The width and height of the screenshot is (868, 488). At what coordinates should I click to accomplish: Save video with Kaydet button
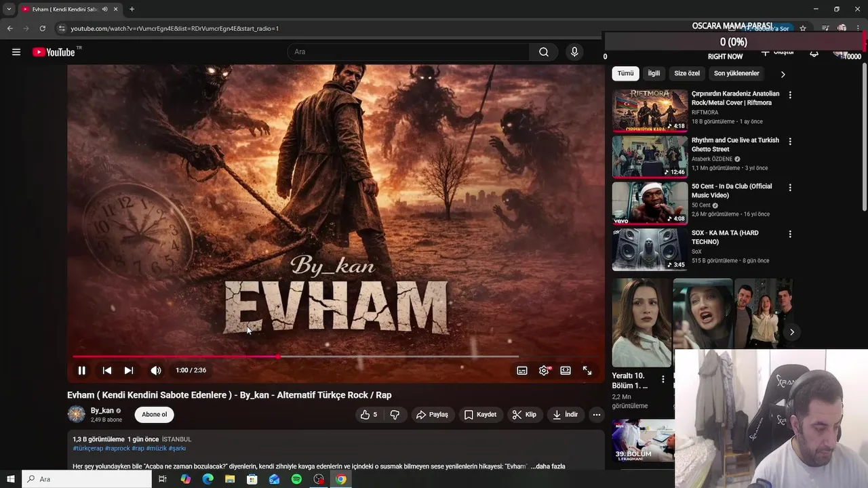480,415
